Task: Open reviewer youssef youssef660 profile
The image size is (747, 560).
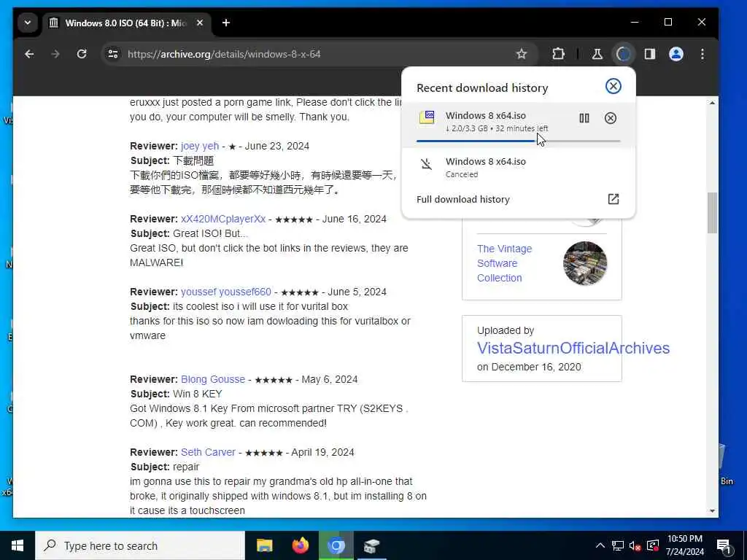Action: click(226, 292)
